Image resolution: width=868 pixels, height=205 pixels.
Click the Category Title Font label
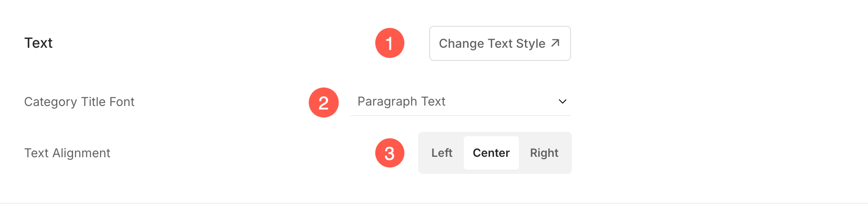[79, 102]
